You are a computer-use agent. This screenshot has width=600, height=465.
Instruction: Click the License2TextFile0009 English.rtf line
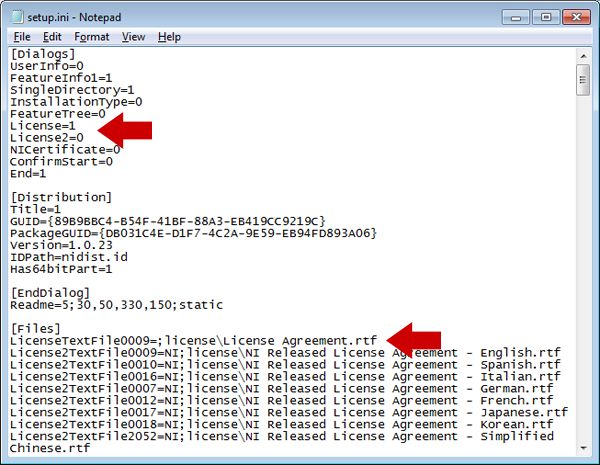285,353
